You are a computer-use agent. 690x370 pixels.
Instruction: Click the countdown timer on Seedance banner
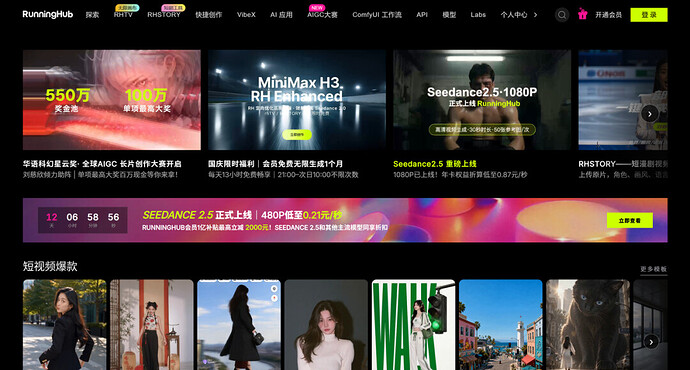[x=83, y=220]
